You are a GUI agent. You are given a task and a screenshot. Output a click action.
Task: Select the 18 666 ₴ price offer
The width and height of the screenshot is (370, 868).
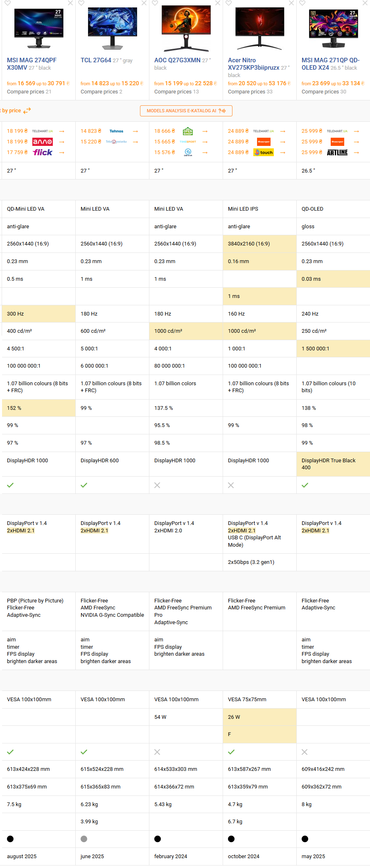click(x=165, y=131)
